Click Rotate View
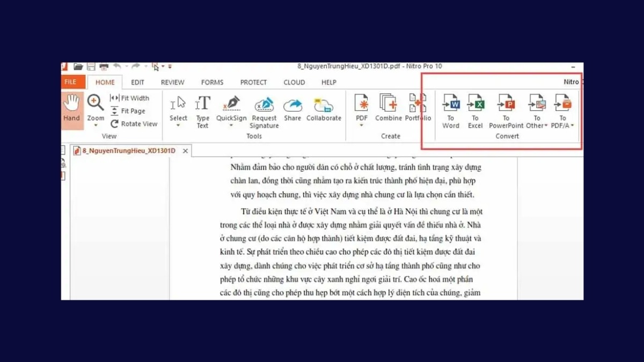Screen dimensions: 644x362 [x=134, y=124]
